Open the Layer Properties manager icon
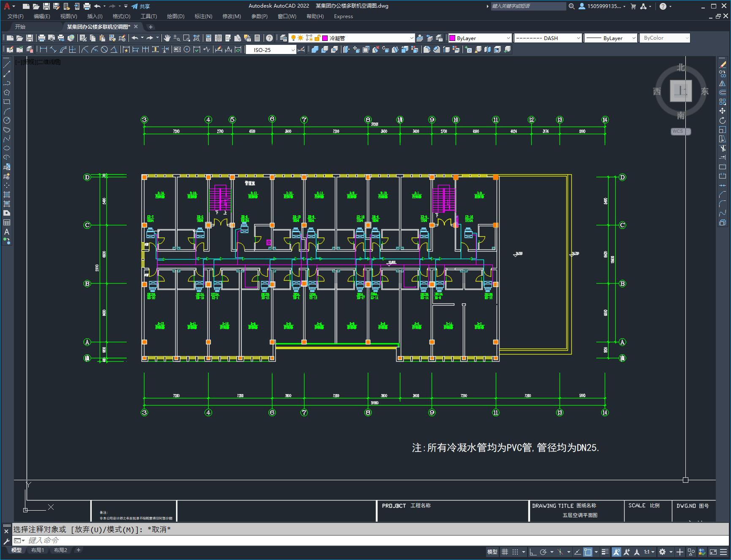This screenshot has height=560, width=731. click(283, 38)
